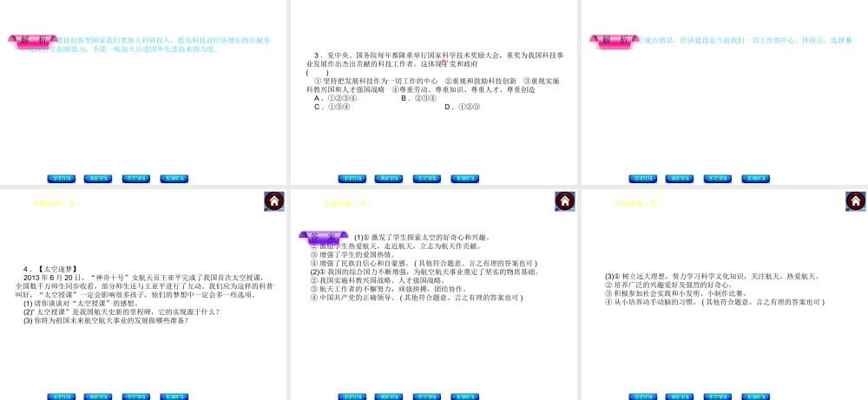This screenshot has height=400, width=868.
Task: Click the fourth blue button under the 创新型国家 解析 slide
Action: click(x=174, y=179)
